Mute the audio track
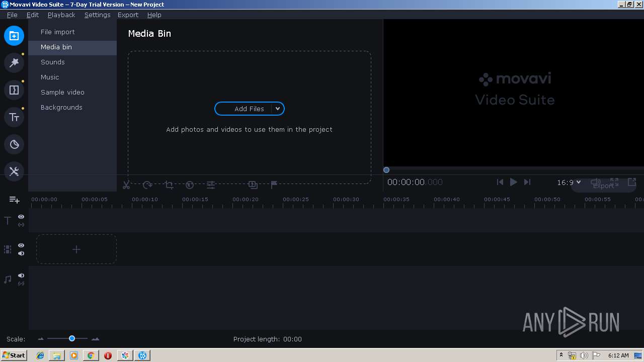644x362 pixels. pyautogui.click(x=21, y=276)
